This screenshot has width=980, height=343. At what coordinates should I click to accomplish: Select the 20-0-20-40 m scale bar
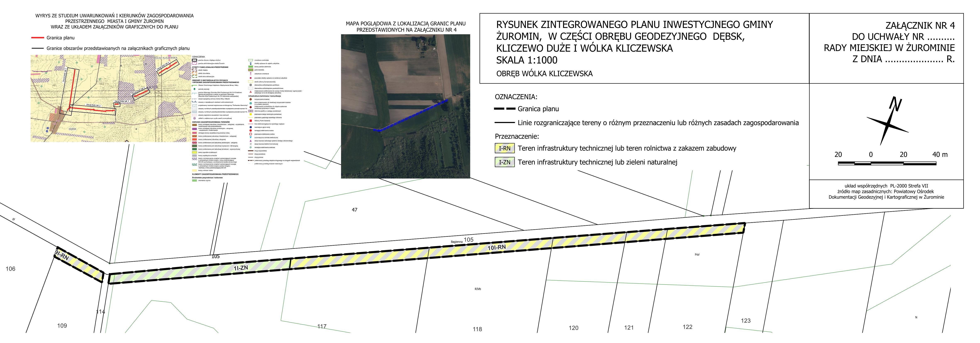click(x=887, y=163)
